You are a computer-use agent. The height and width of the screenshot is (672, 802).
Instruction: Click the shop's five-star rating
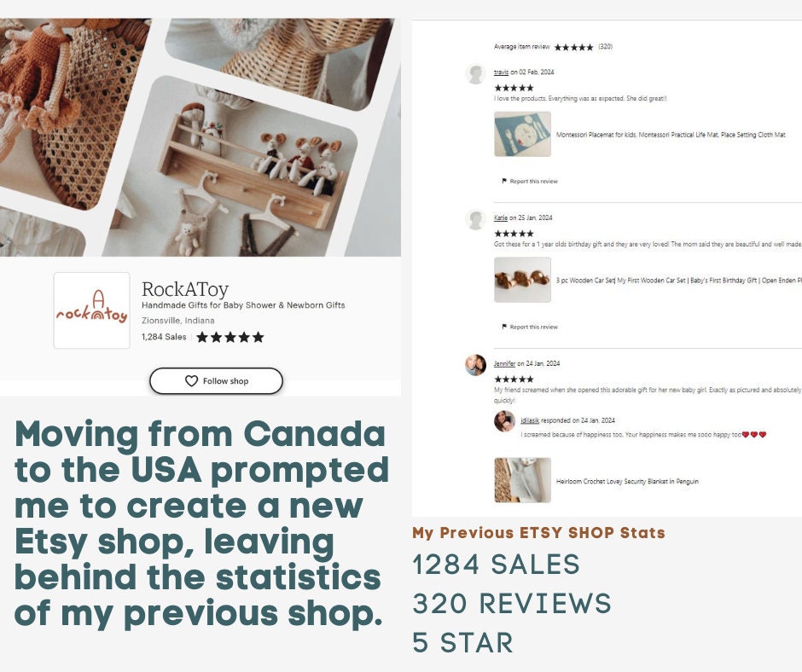click(230, 337)
